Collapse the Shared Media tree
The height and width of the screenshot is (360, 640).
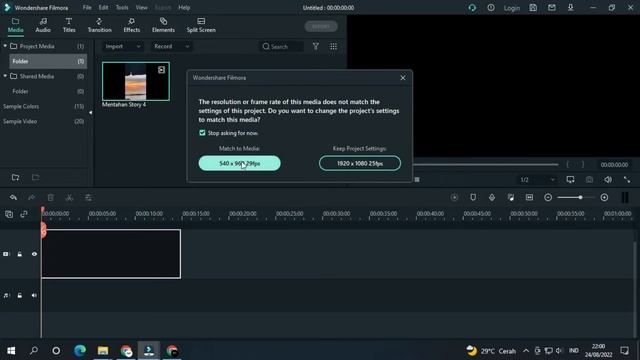point(5,76)
